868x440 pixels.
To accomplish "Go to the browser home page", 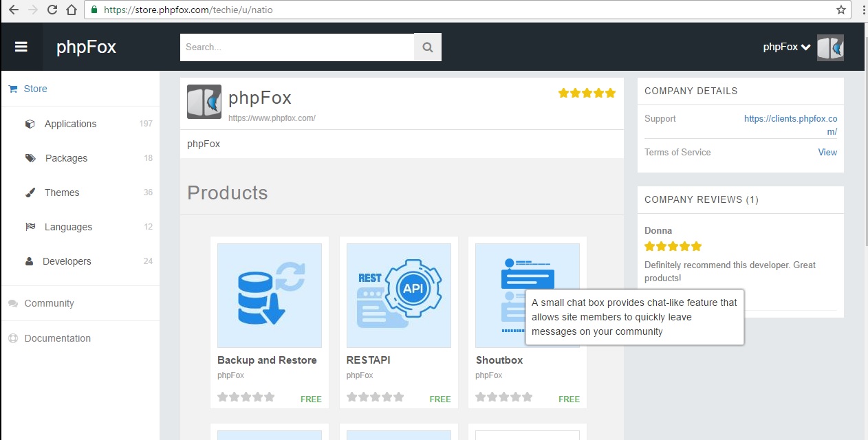I will (x=72, y=10).
